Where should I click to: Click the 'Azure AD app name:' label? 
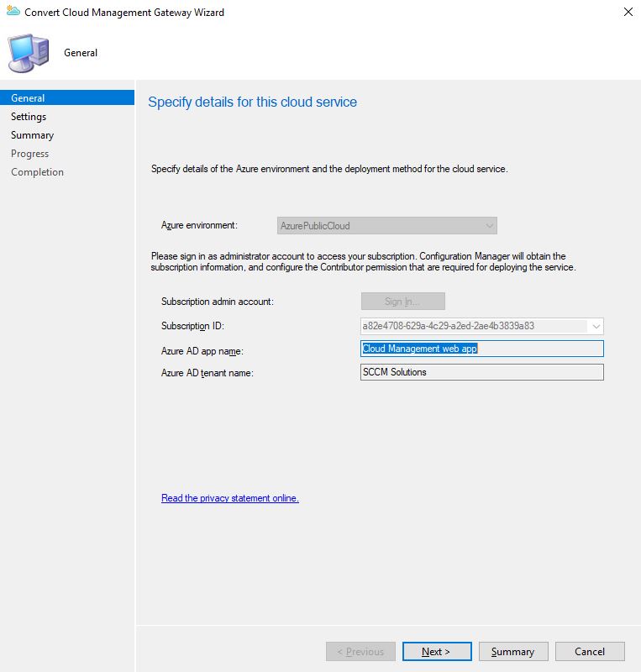(x=202, y=349)
